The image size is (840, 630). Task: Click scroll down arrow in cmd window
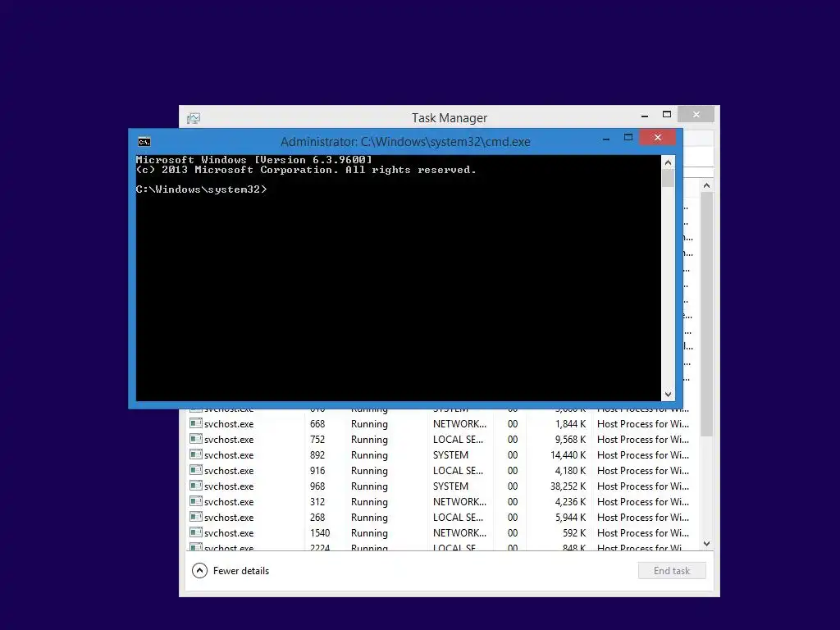coord(668,395)
